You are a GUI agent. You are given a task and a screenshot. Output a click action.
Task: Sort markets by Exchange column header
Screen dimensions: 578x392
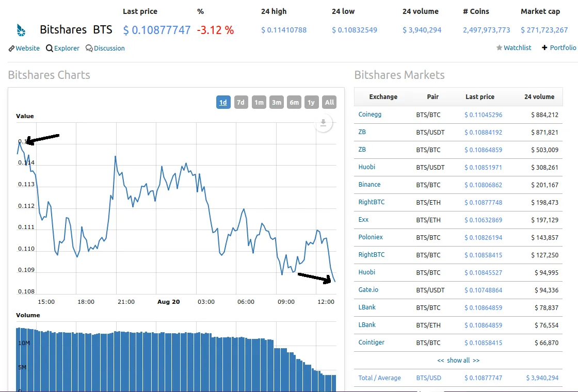click(x=383, y=96)
